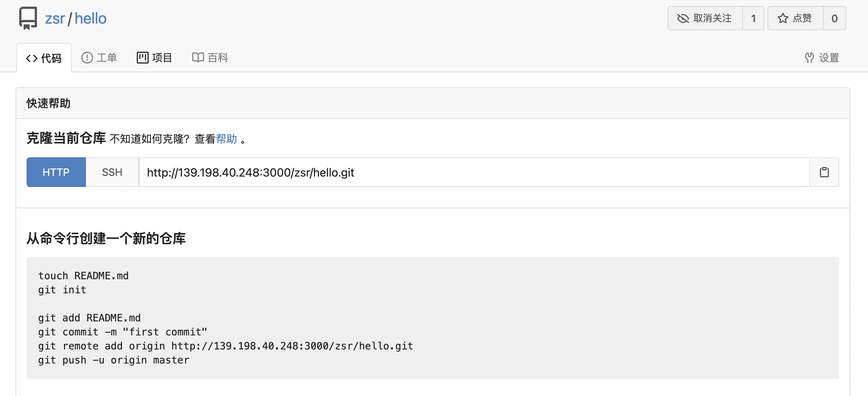Switch clone protocol to SSH
868x396 pixels.
[112, 172]
